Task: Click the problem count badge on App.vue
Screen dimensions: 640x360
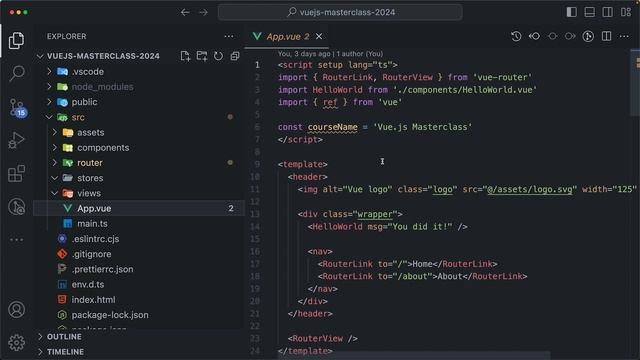Action: pos(231,208)
